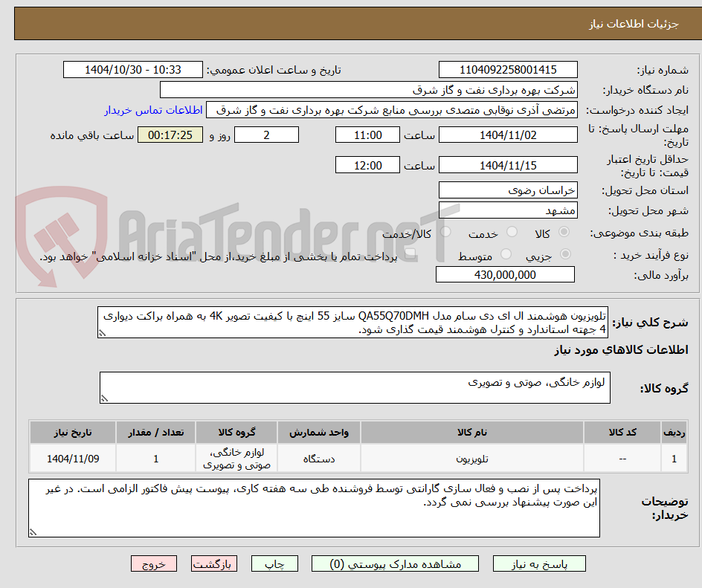Click the goods group textarea
702x588 pixels.
coord(355,387)
